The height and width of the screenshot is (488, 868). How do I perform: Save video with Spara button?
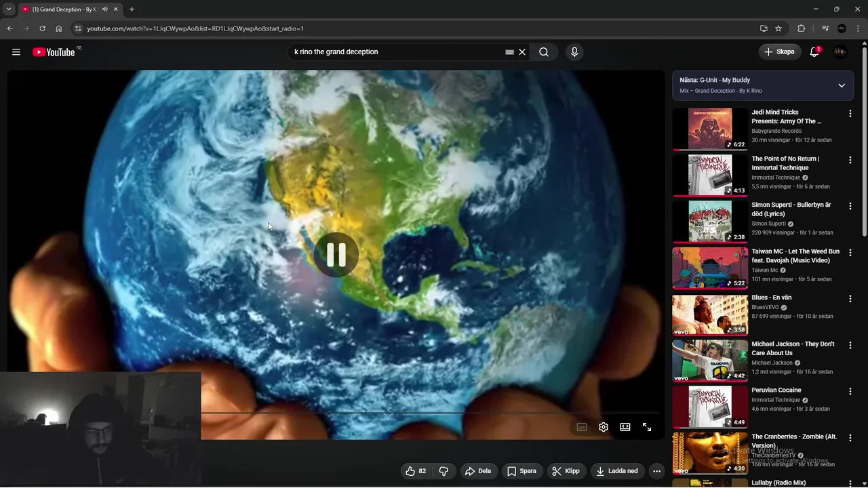[521, 471]
